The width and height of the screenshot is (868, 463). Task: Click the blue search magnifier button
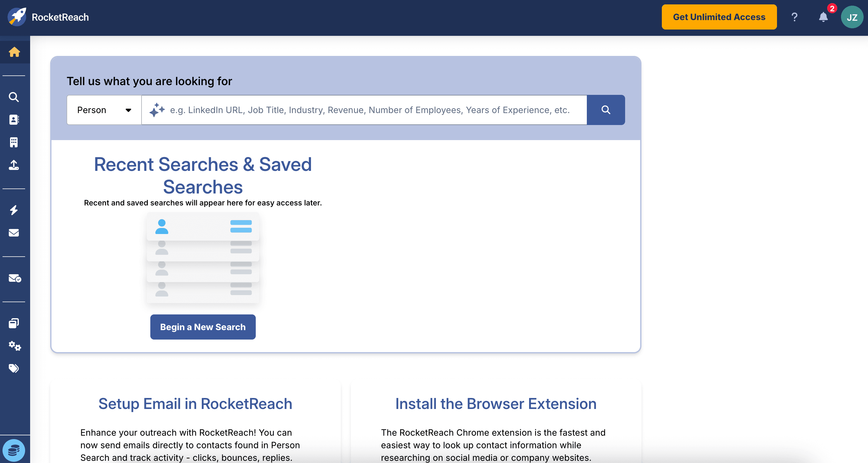click(606, 110)
